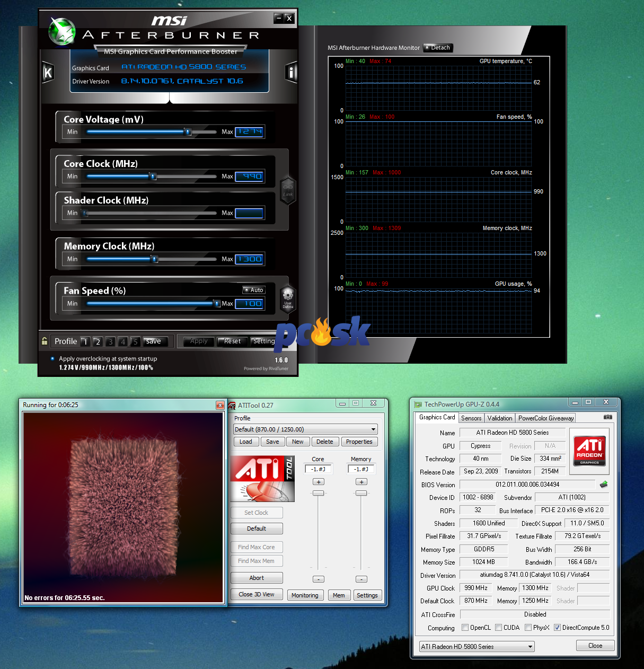Click the Core Clock slider handle
This screenshot has height=669, width=644.
point(153,177)
